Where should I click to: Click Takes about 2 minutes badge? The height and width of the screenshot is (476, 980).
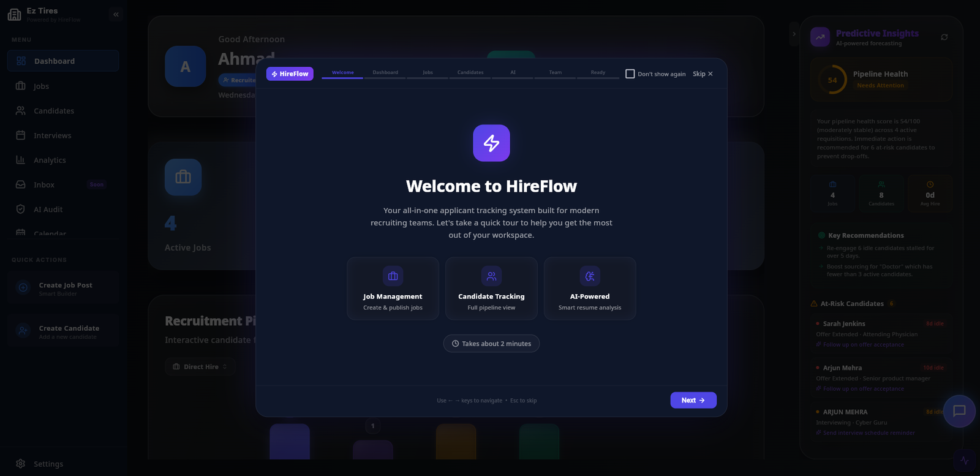pyautogui.click(x=491, y=344)
